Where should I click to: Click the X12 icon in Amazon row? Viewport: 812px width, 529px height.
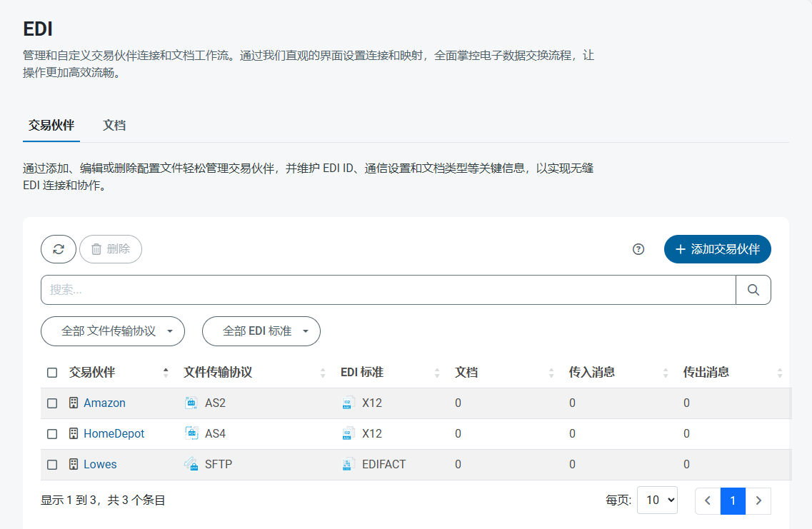tap(348, 403)
